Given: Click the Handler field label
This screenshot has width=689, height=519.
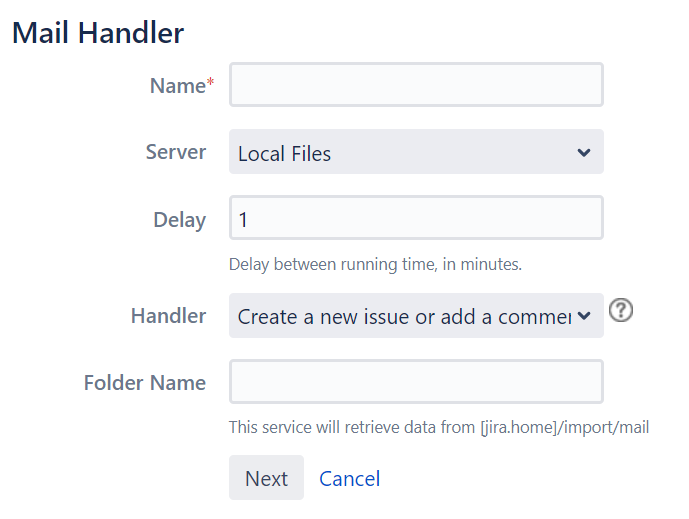Looking at the screenshot, I should [168, 316].
